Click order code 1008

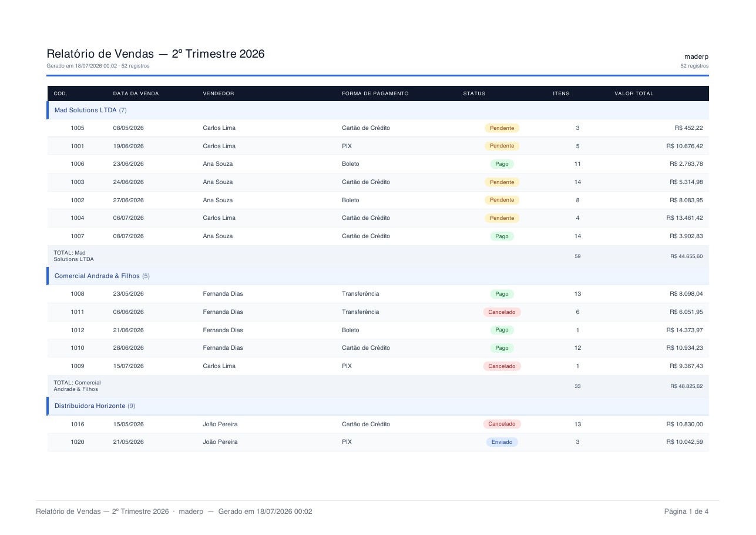78,293
